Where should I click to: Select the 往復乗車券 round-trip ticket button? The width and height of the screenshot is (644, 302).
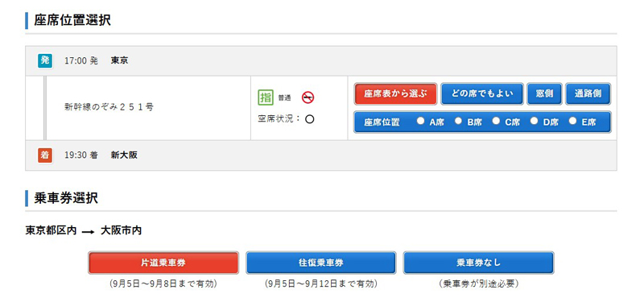[x=321, y=263]
